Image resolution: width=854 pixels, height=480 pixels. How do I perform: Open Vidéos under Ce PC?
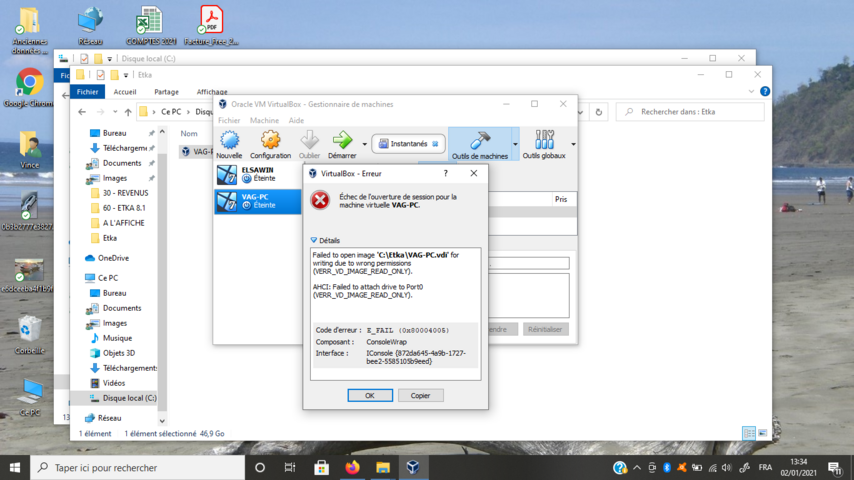click(x=114, y=383)
